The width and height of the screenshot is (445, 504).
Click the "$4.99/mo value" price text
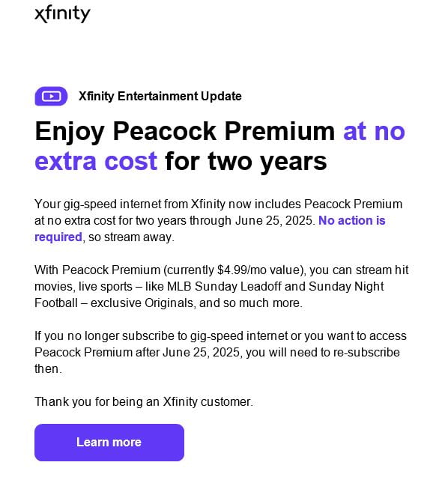(258, 270)
